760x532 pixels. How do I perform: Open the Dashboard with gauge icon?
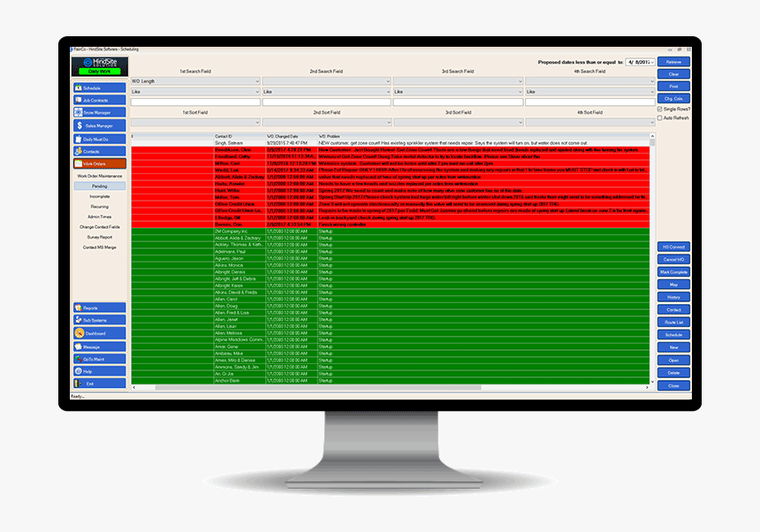(x=99, y=333)
